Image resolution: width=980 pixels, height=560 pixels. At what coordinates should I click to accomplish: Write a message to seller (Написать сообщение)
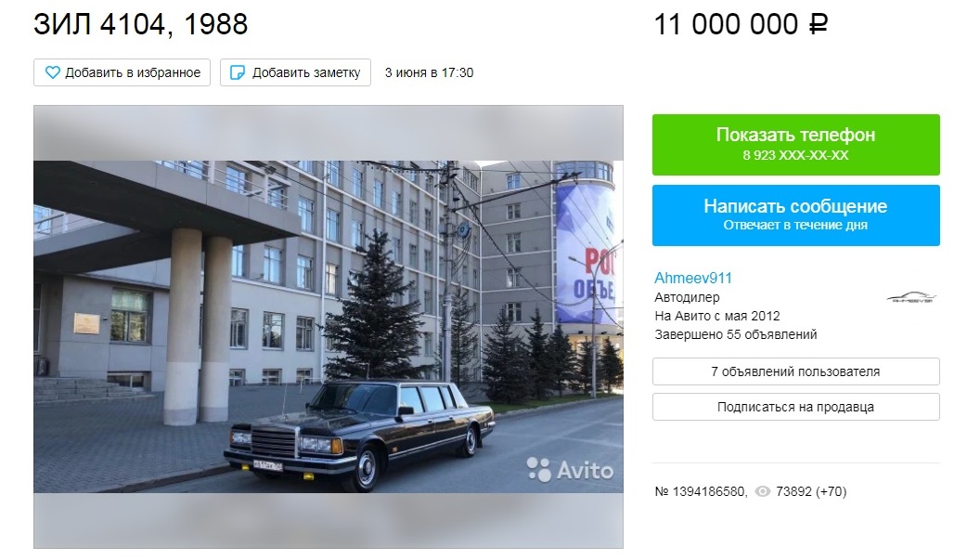tap(795, 215)
